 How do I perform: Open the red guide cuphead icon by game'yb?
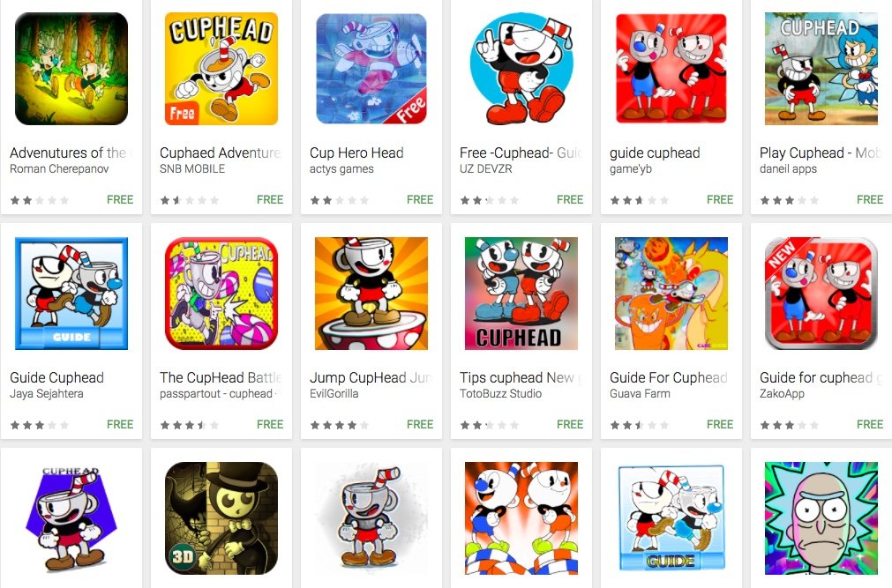tap(671, 69)
